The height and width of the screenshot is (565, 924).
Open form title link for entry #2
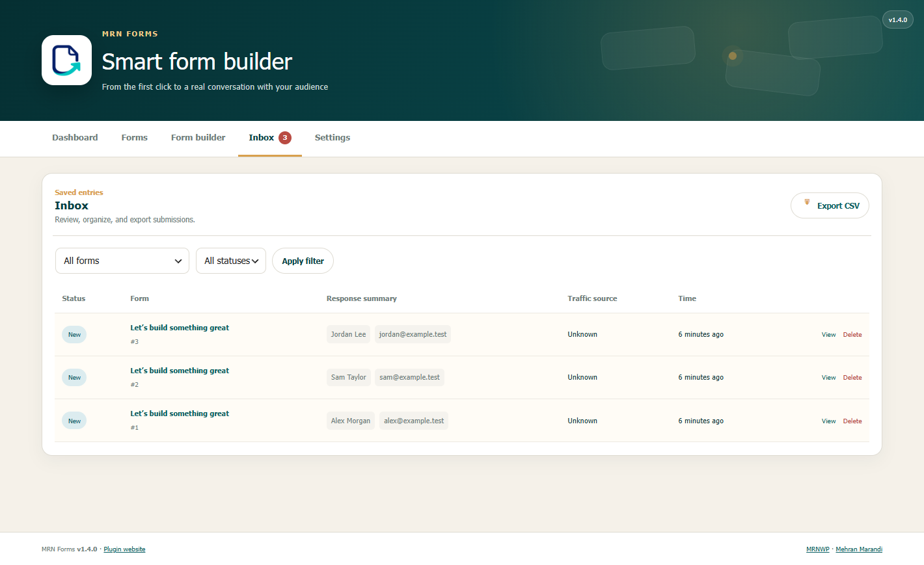pos(180,371)
